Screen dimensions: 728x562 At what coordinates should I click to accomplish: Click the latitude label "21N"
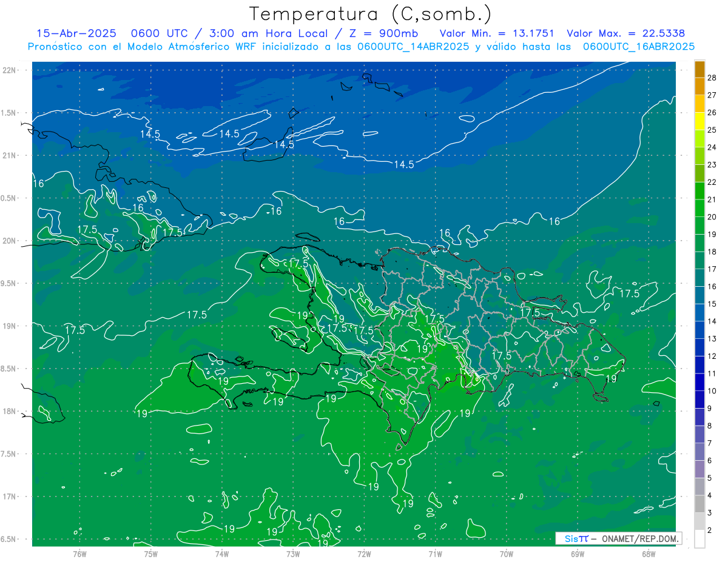click(8, 156)
